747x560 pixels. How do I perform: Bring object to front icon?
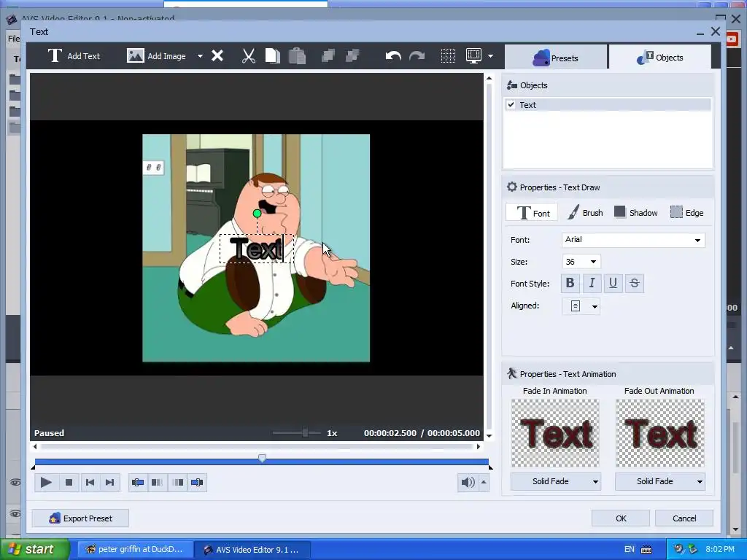coord(328,56)
